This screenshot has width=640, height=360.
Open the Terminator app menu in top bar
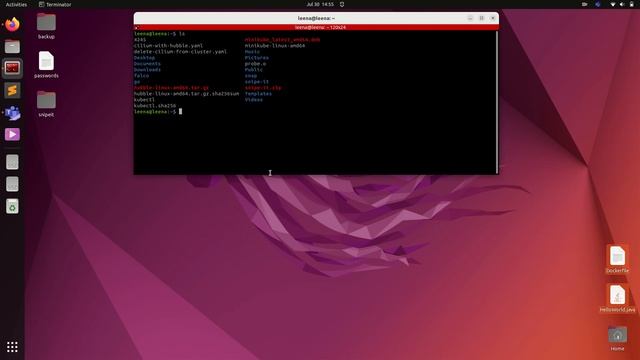click(x=55, y=4)
